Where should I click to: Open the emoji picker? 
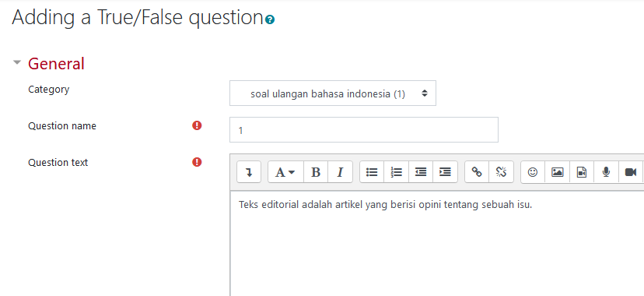pyautogui.click(x=533, y=172)
